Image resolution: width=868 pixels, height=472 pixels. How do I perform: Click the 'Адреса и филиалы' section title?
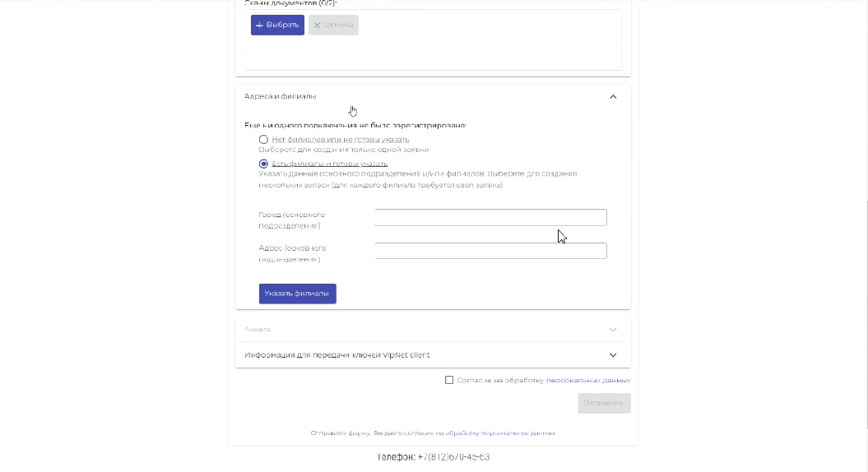click(x=281, y=96)
